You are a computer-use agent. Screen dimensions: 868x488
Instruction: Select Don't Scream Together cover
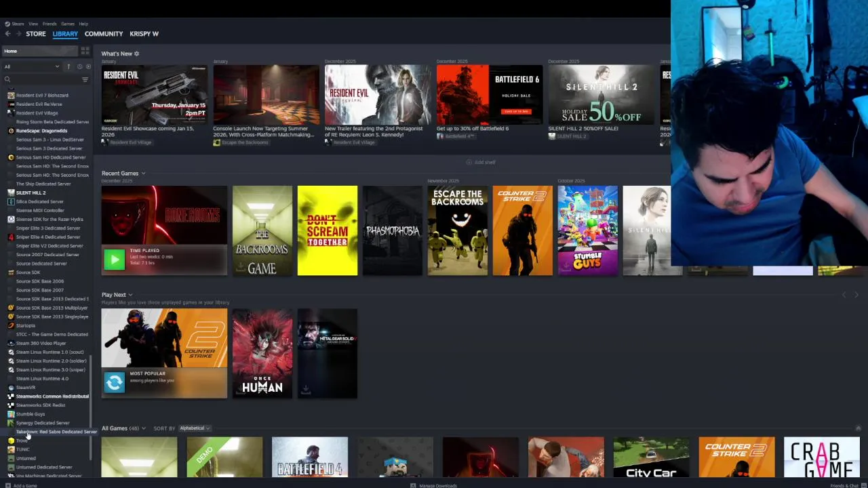[328, 230]
